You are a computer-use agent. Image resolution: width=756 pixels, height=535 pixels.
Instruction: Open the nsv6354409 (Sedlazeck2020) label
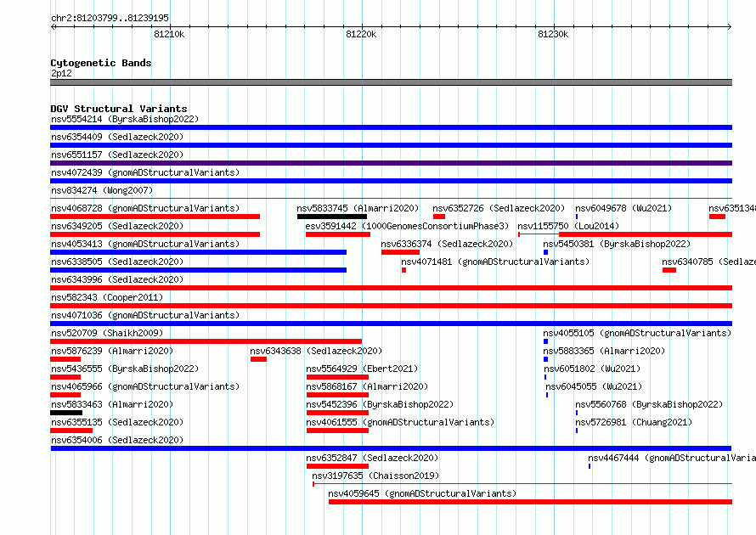pos(117,137)
